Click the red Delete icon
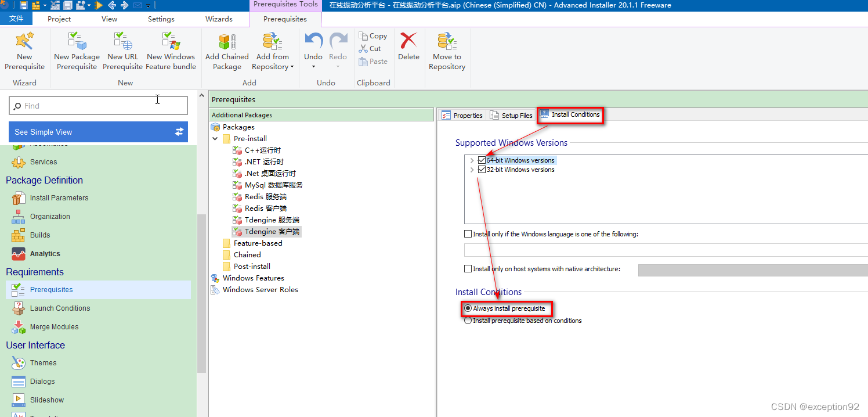The height and width of the screenshot is (417, 868). (408, 41)
